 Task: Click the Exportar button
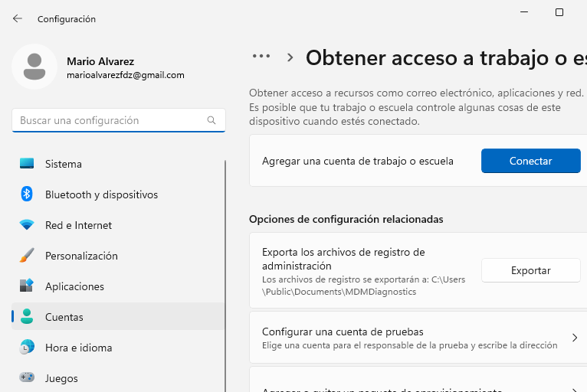click(530, 270)
